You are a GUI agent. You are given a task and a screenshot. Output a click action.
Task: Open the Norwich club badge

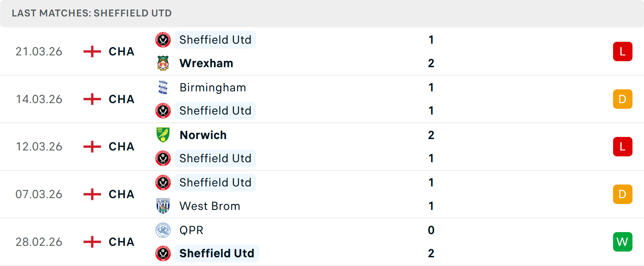coord(163,135)
